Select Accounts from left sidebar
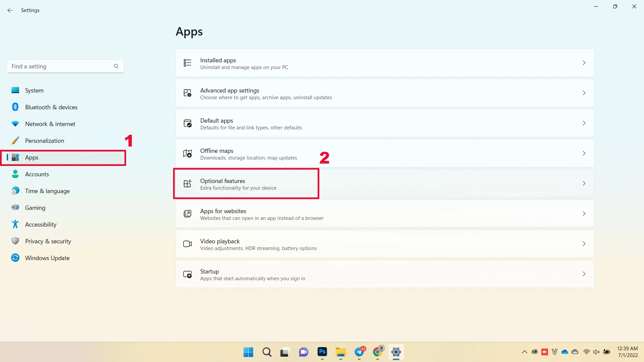Viewport: 644px width, 362px height. click(x=37, y=174)
